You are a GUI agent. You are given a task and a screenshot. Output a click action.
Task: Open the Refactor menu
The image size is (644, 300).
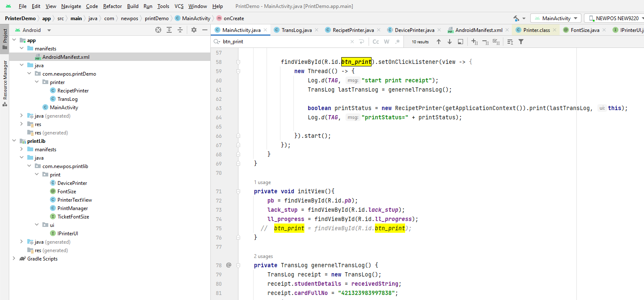tap(113, 6)
